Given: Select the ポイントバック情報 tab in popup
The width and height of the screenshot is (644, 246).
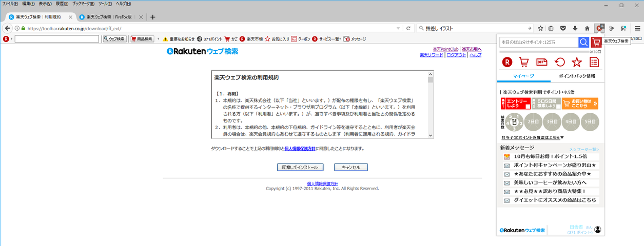Looking at the screenshot, I should click(577, 76).
